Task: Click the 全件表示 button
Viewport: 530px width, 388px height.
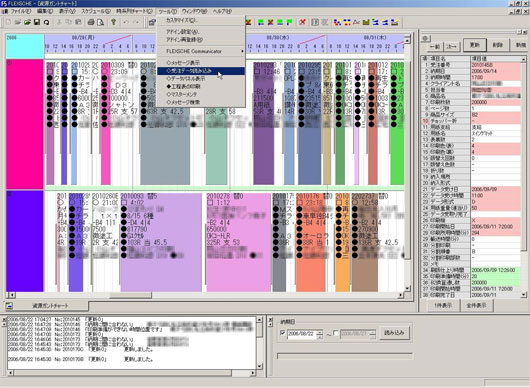Action: coord(476,306)
